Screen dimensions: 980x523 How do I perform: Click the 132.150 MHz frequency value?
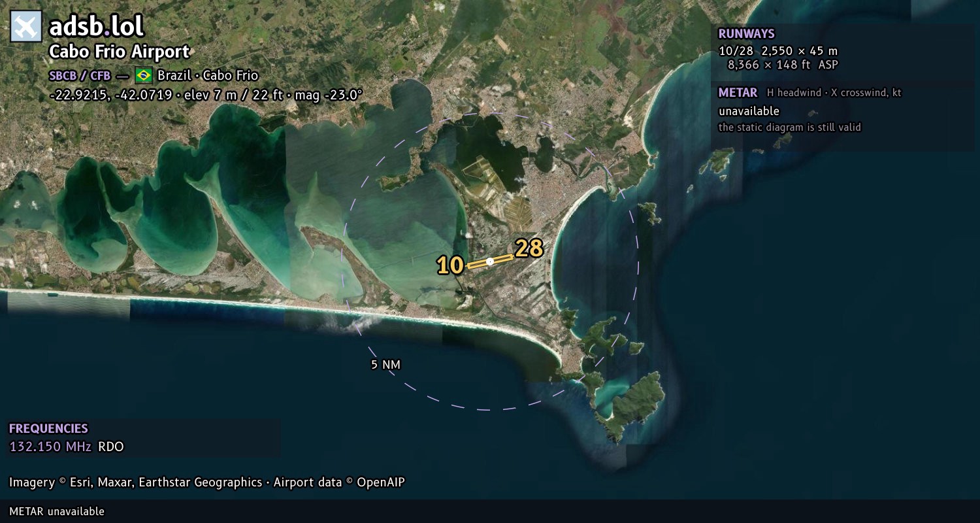tap(50, 447)
